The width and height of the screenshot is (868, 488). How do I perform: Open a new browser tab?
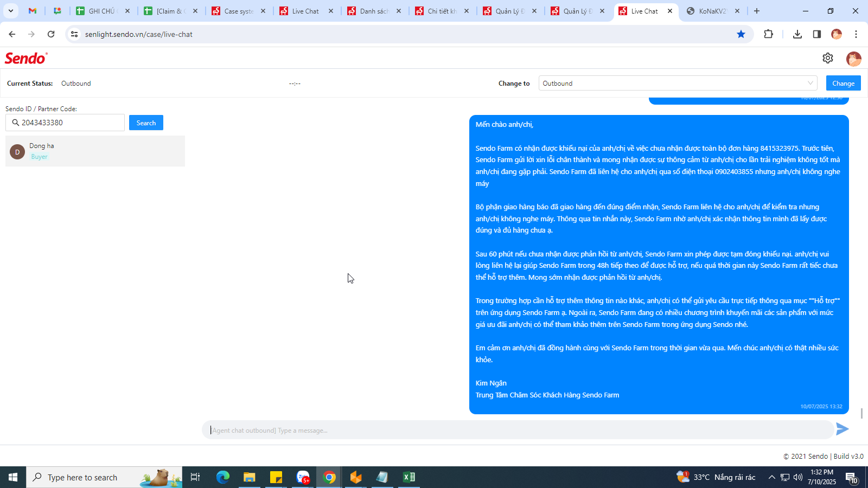coord(757,11)
